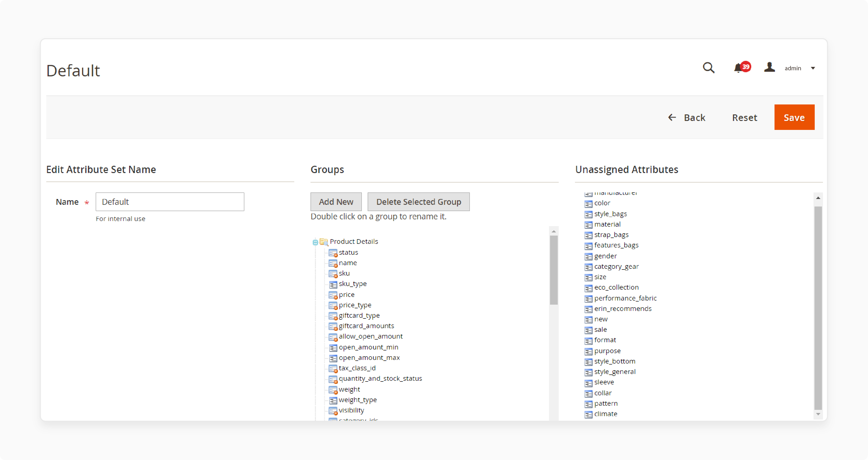Select category_gear in Unassigned Attributes
Screen dimensions: 868x460
616,266
